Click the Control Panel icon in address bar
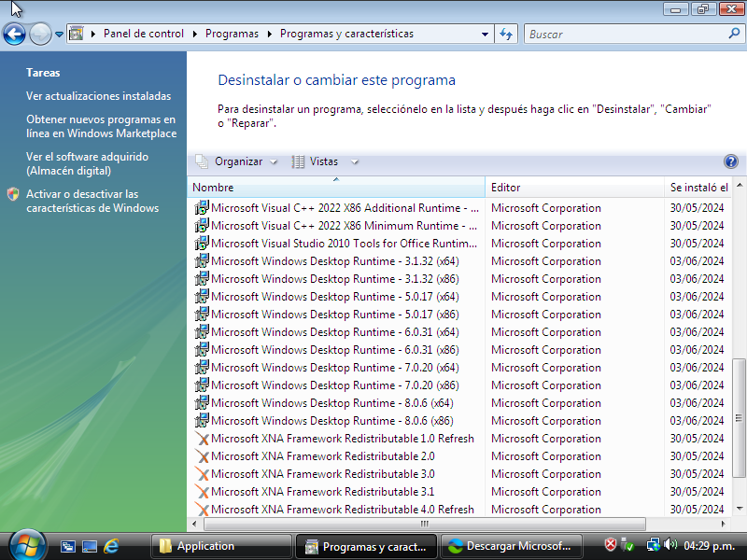This screenshot has height=560, width=747. point(77,34)
